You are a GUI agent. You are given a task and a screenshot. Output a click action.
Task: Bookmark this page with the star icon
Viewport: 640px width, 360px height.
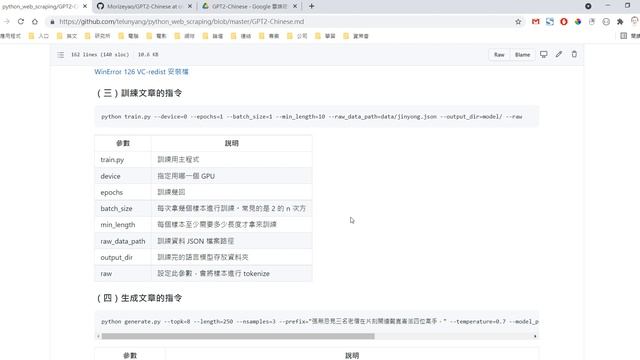pyautogui.click(x=518, y=22)
